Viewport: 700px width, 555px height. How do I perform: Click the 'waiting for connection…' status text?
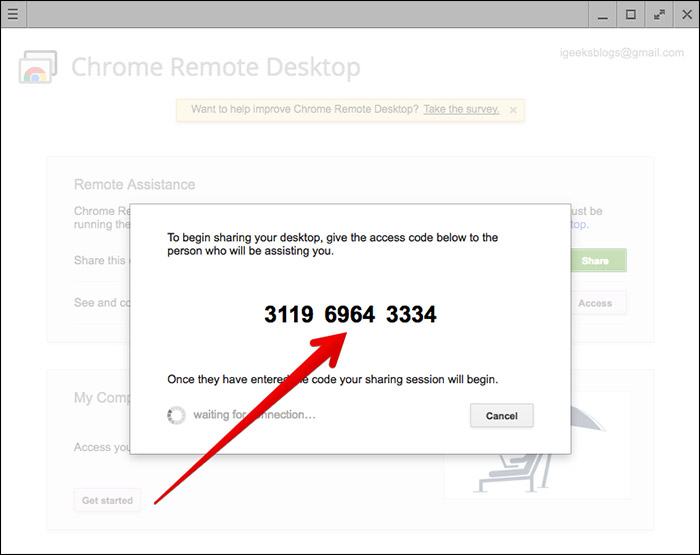254,415
